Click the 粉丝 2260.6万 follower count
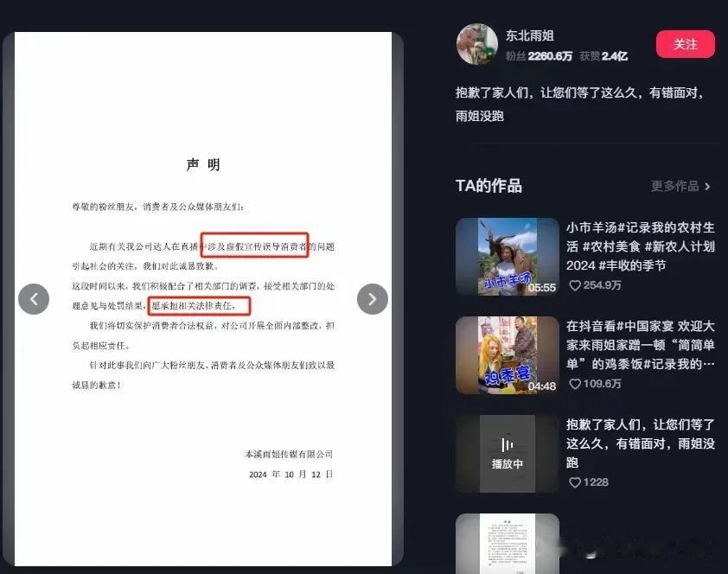 point(539,56)
